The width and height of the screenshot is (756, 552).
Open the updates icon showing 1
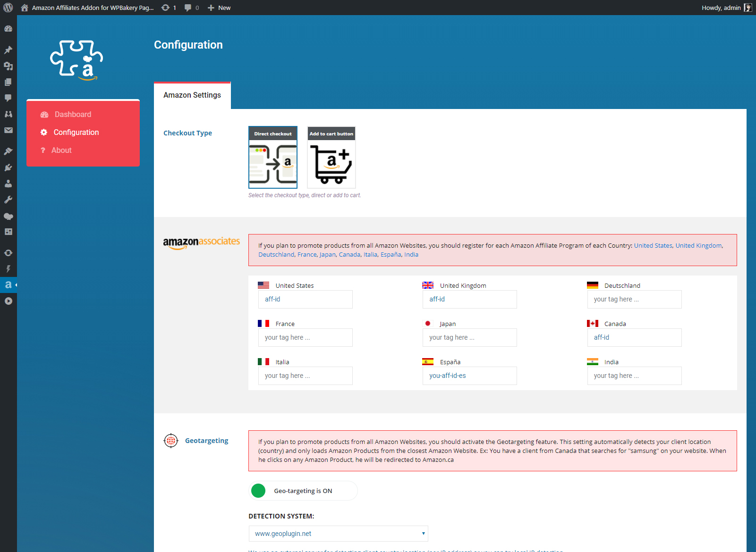pyautogui.click(x=169, y=8)
